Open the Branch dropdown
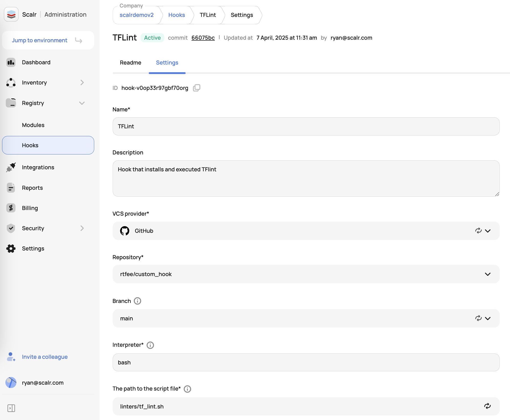The width and height of the screenshot is (510, 420). [x=488, y=318]
